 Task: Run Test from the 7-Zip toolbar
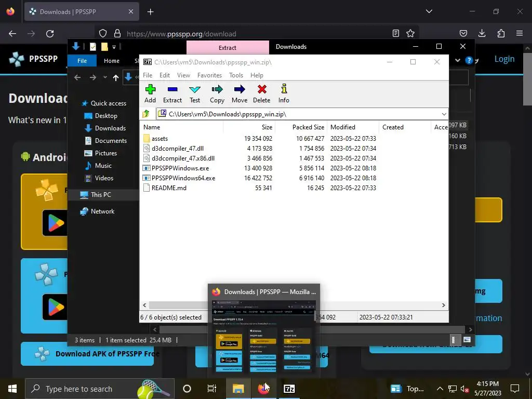(195, 94)
